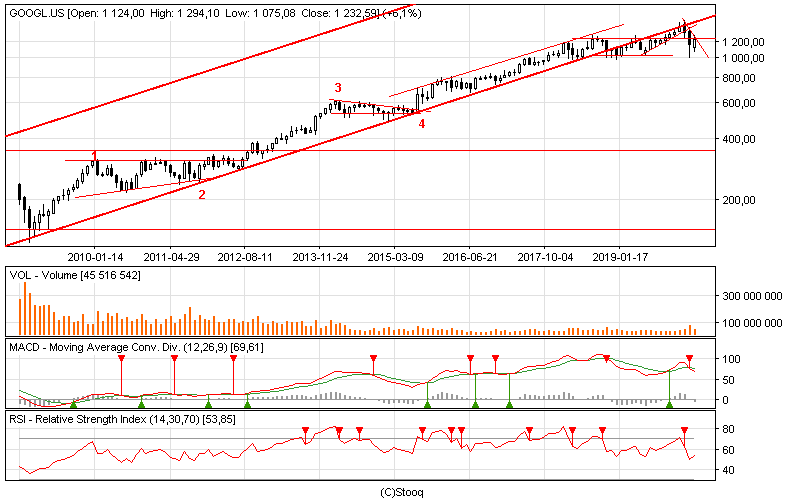Viewport: 800px width, 500px height.
Task: Click the red wave label 2 on price chart
Action: [202, 194]
